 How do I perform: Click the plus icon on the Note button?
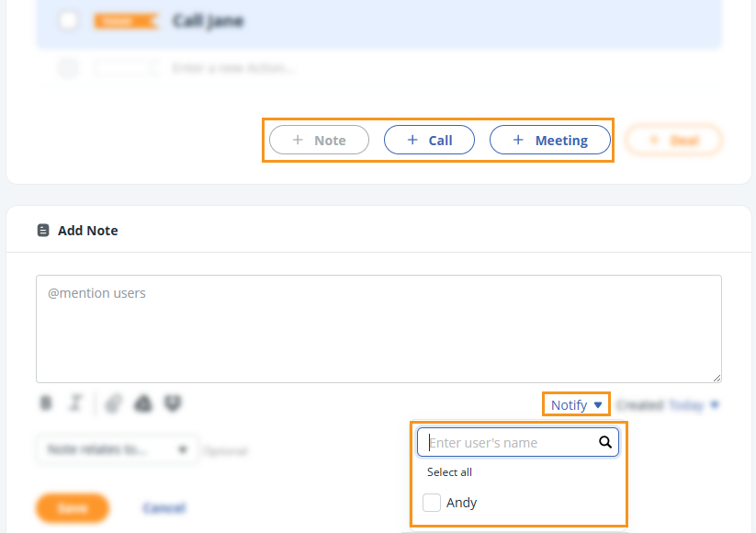(297, 140)
